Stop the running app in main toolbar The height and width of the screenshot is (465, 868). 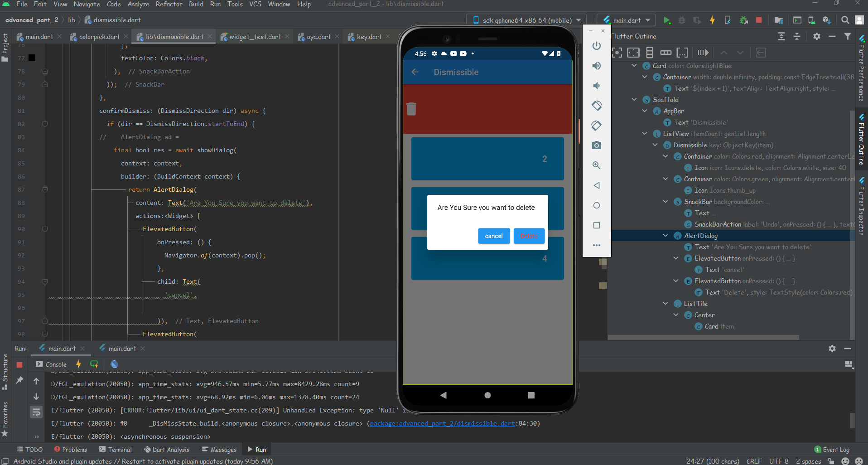[x=759, y=20]
